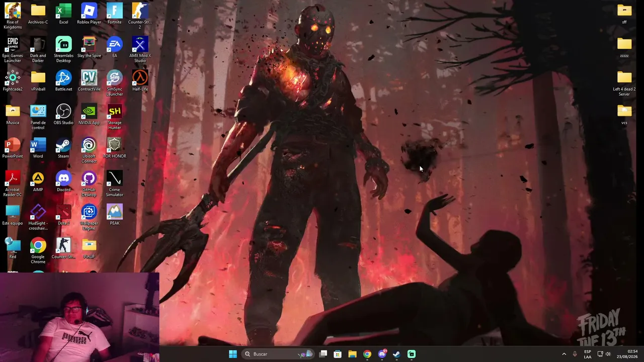The width and height of the screenshot is (644, 362).
Task: Select the Counter-Strike icon beside Google Chrome
Action: point(63,248)
